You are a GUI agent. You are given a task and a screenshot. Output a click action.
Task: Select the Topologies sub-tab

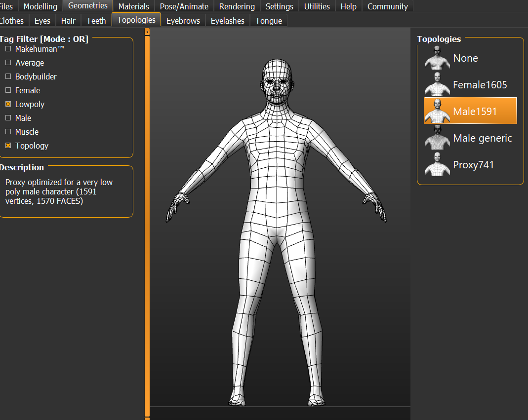click(136, 20)
